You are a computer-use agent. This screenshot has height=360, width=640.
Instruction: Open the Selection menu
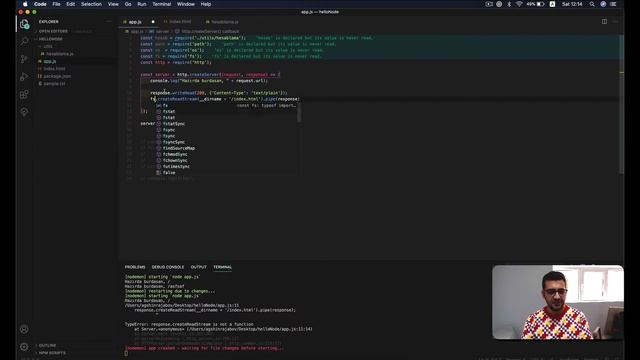click(91, 4)
